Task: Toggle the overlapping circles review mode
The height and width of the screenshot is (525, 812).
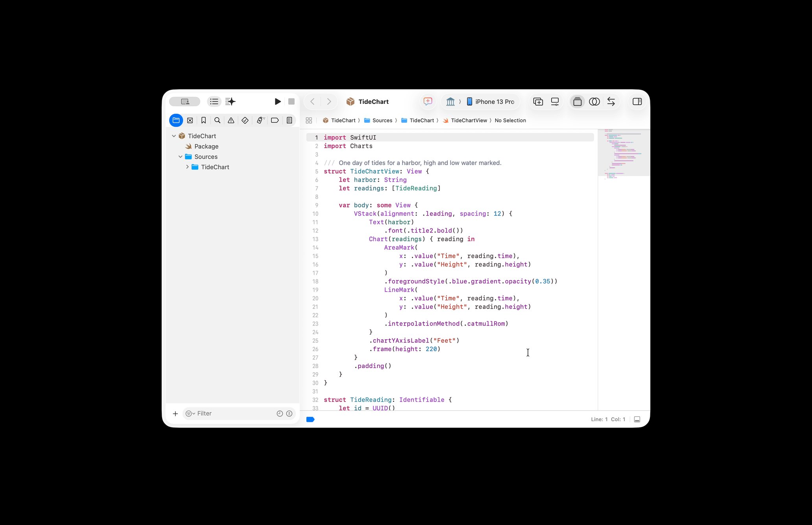Action: (594, 102)
